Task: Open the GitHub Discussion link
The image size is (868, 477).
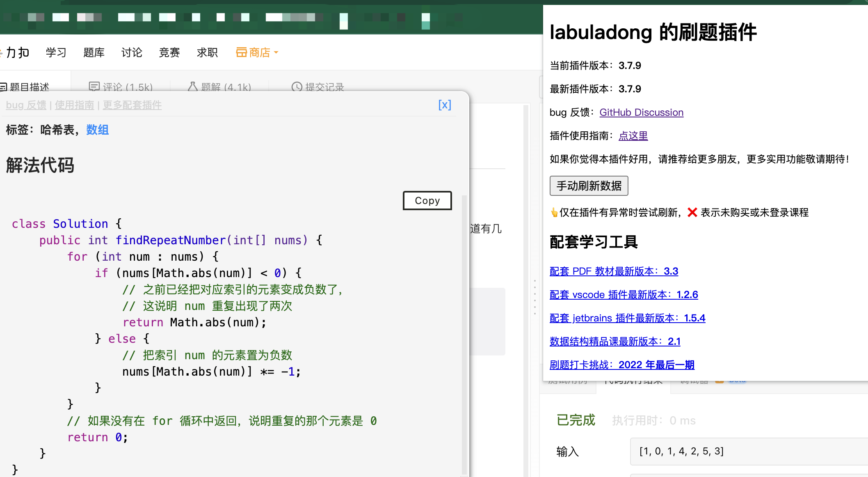Action: coord(641,112)
